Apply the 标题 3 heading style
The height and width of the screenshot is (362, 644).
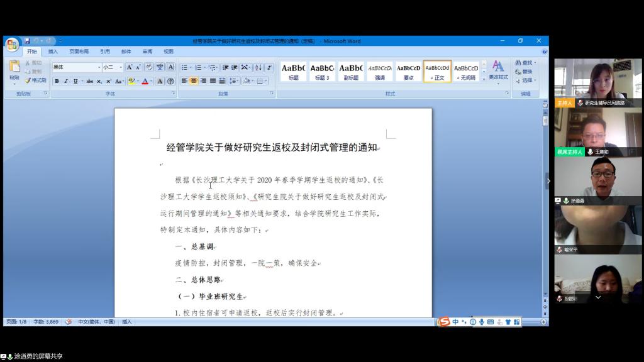tap(322, 71)
